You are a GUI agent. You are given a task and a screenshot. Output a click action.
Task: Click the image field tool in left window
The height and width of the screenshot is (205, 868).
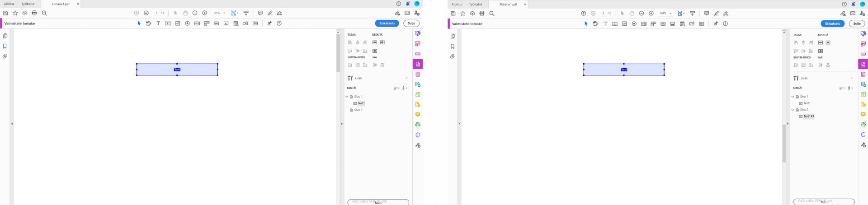coord(226,23)
